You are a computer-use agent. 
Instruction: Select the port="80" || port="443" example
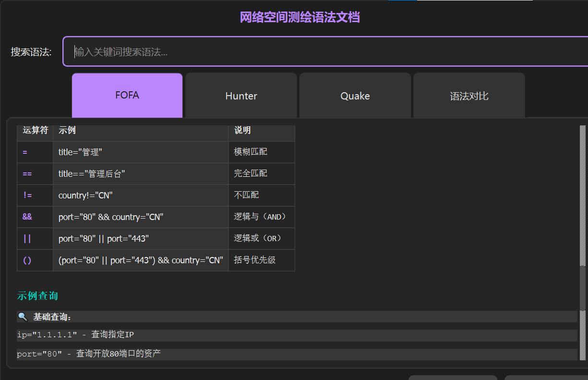click(x=104, y=239)
